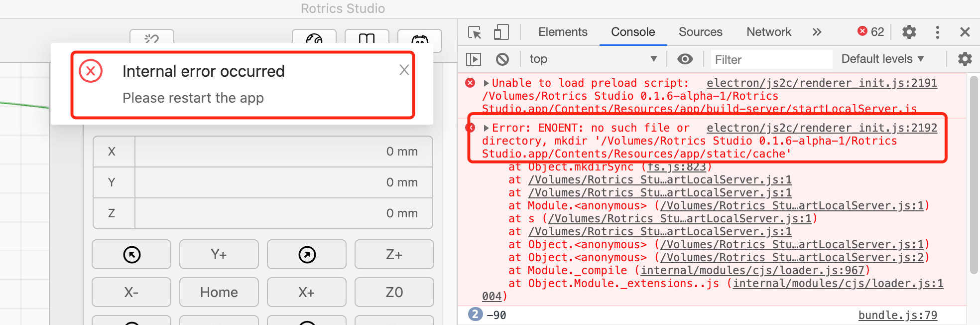The width and height of the screenshot is (980, 325).
Task: Dismiss the Internal error notification
Action: pyautogui.click(x=404, y=70)
